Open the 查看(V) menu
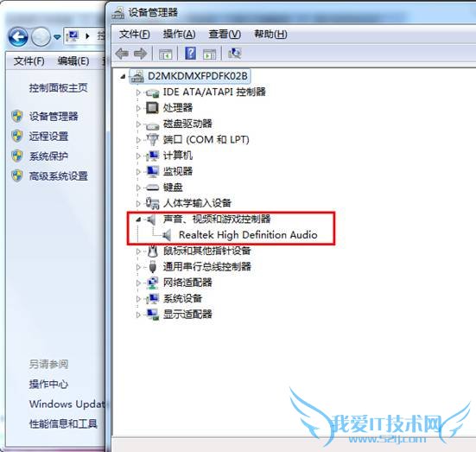 tap(225, 34)
